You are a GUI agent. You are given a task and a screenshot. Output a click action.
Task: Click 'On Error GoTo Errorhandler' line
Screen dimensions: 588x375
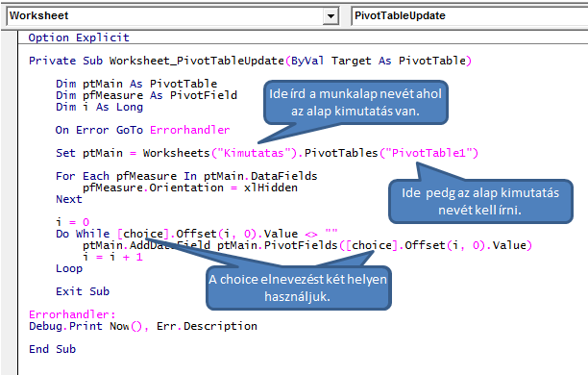click(142, 130)
